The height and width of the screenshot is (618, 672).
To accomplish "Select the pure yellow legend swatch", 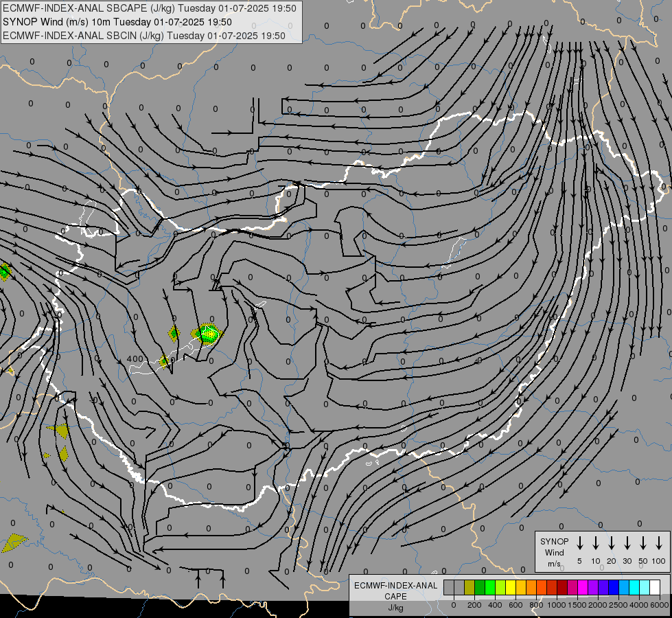I will 511,587.
